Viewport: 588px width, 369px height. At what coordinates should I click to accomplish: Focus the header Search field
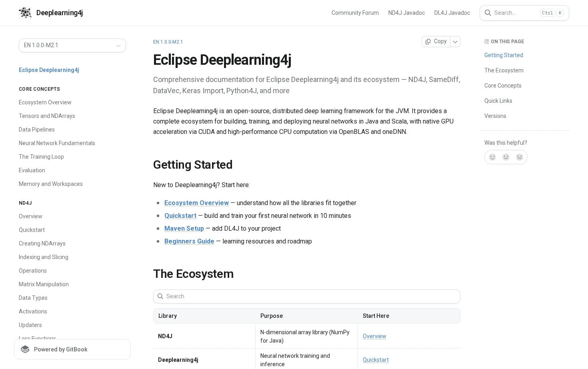524,13
